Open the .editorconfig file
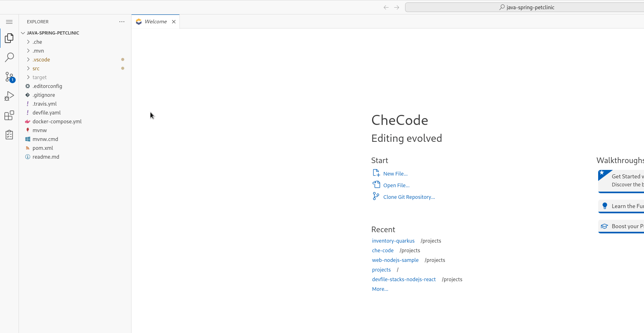This screenshot has width=644, height=333. (75, 86)
